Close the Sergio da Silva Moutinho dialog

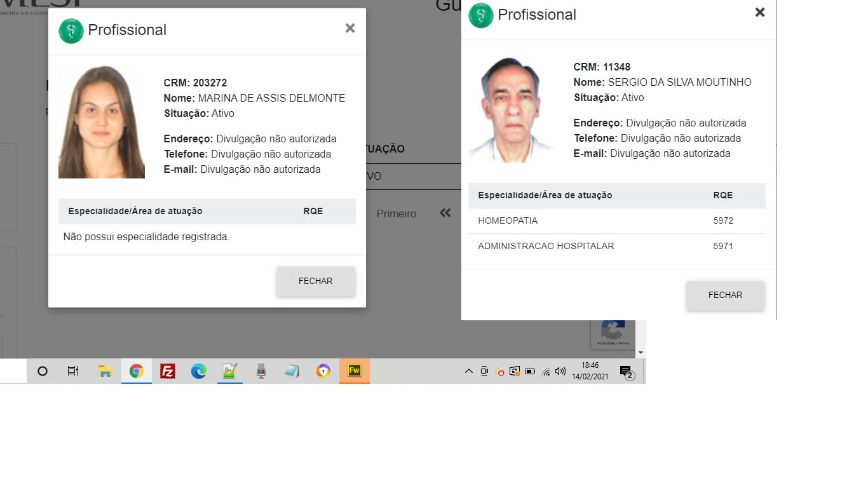coord(759,13)
